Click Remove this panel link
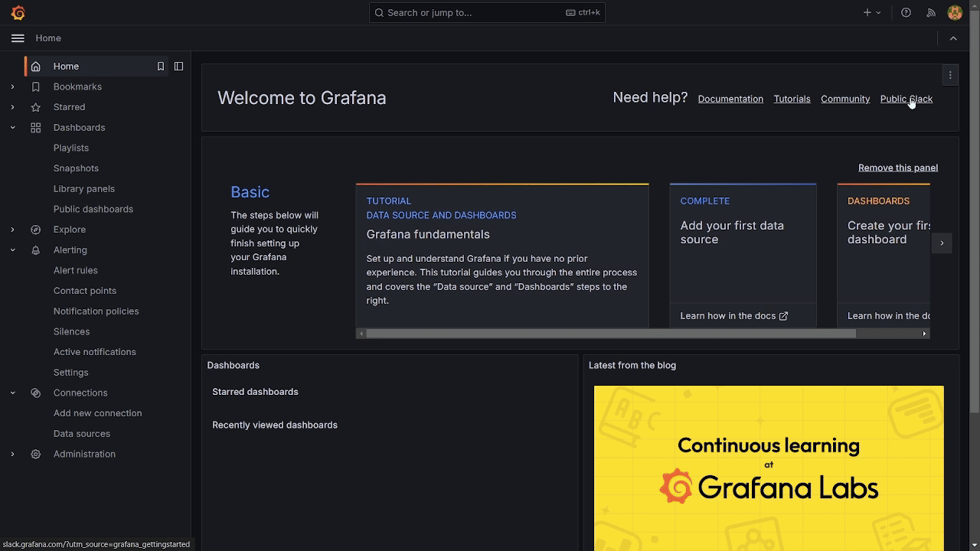Viewport: 980px width, 551px height. pos(898,168)
